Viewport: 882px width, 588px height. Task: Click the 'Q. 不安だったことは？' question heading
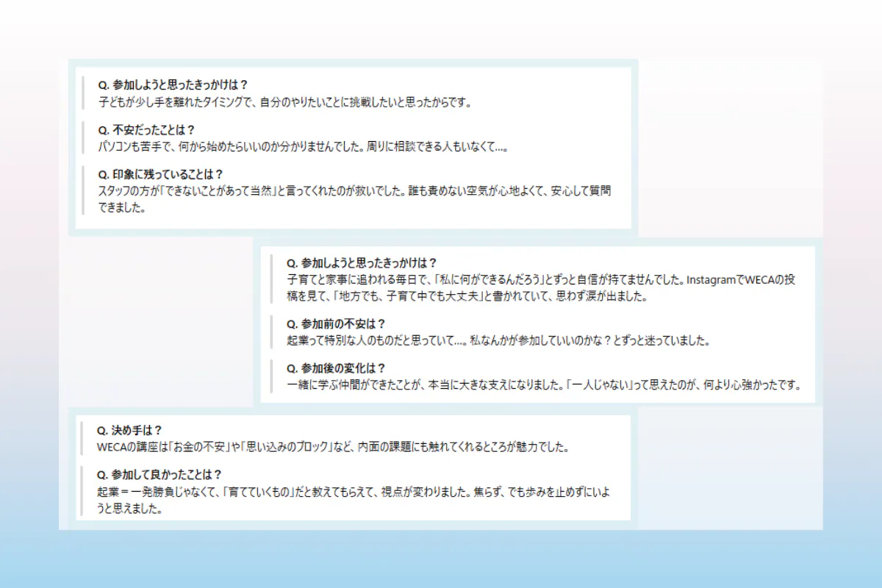coord(146,129)
